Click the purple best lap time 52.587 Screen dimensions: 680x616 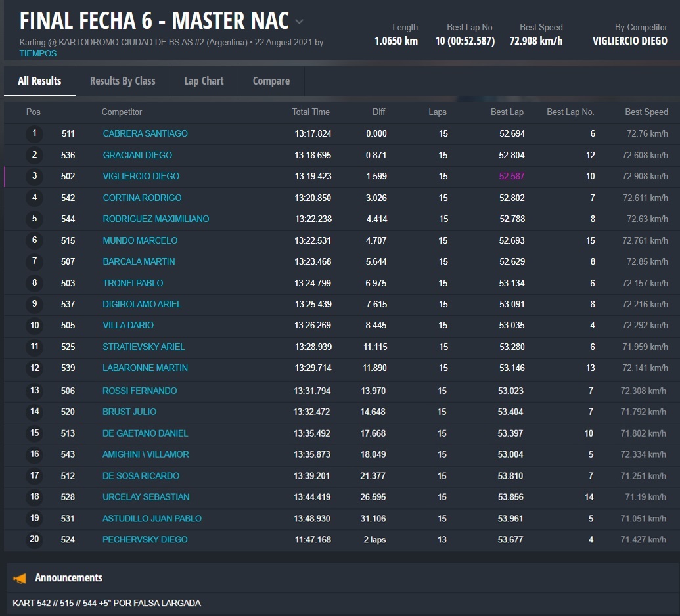pos(512,176)
